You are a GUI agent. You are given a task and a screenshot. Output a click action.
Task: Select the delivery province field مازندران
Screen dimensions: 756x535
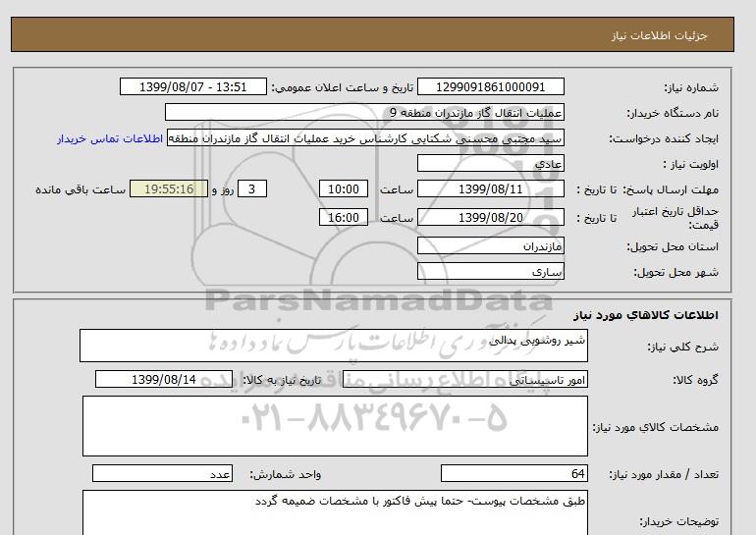point(490,245)
